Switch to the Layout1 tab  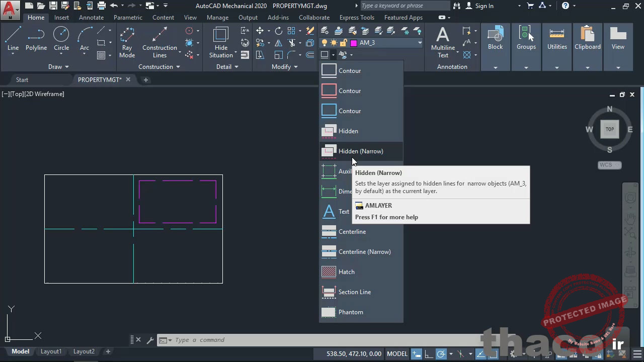tap(50, 351)
